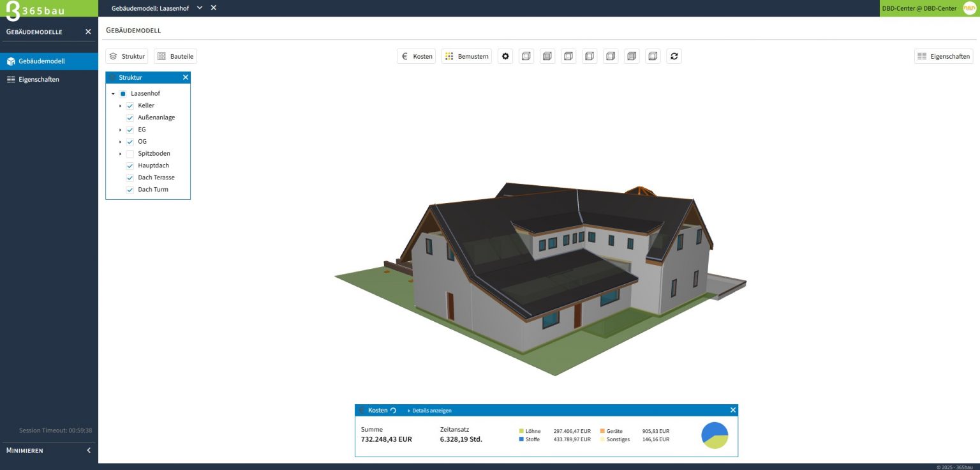
Task: Open the view settings gear icon
Action: pos(505,56)
